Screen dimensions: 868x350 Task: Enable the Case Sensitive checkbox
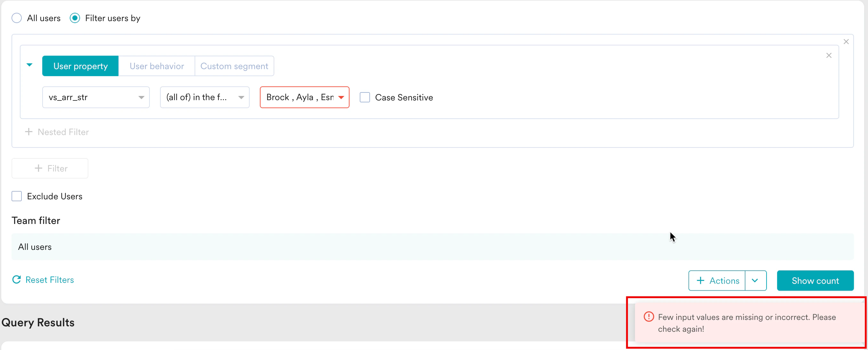[x=365, y=97]
